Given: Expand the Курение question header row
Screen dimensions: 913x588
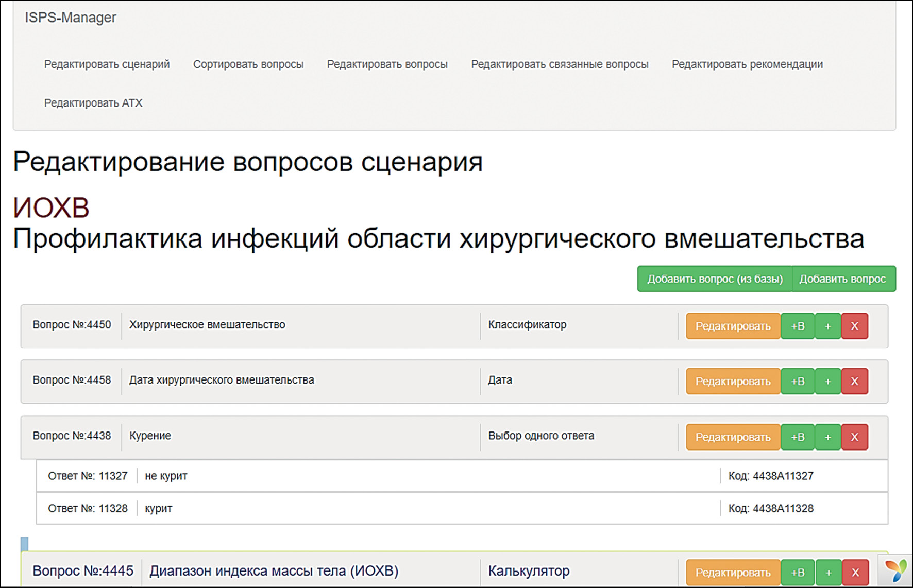Looking at the screenshot, I should 299,436.
